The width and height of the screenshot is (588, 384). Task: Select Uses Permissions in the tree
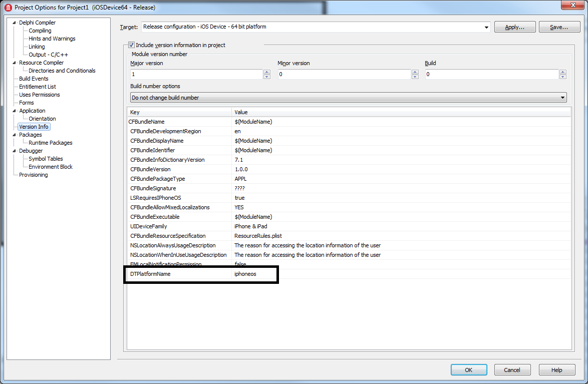tap(39, 95)
